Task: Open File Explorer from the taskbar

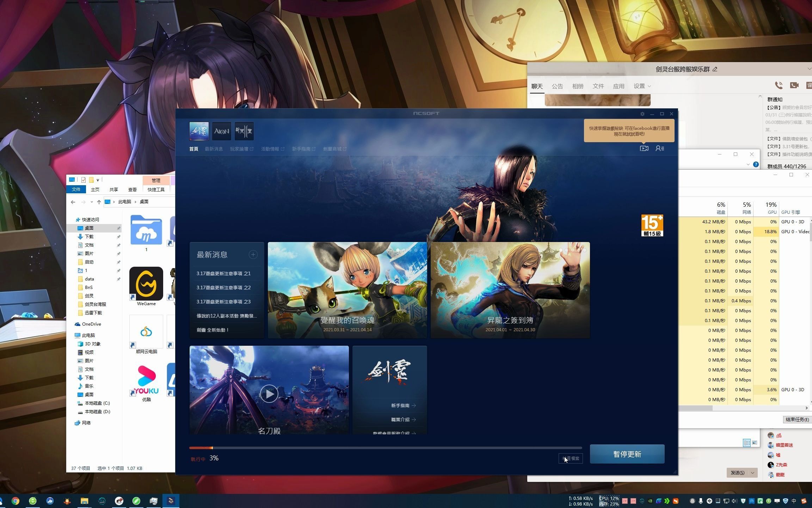Action: pos(84,501)
